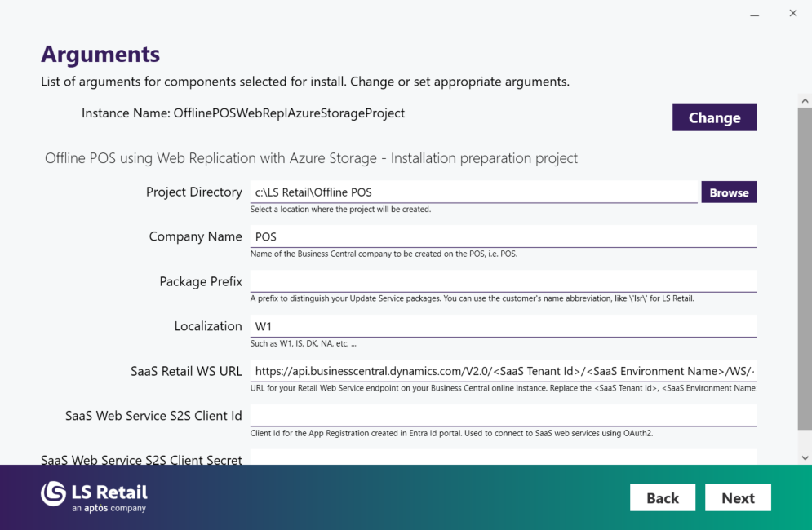
Task: Click the aptos company tagline in footer
Action: pos(109,508)
